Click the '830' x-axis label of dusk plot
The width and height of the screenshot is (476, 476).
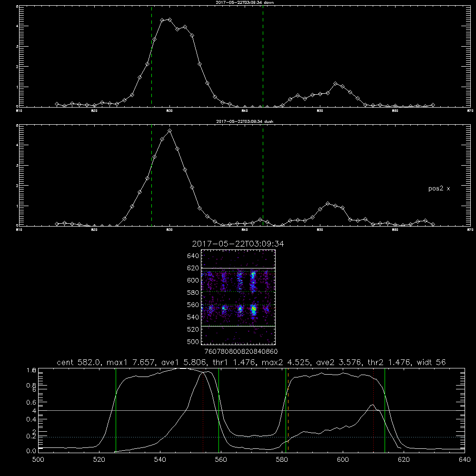pyautogui.click(x=169, y=230)
